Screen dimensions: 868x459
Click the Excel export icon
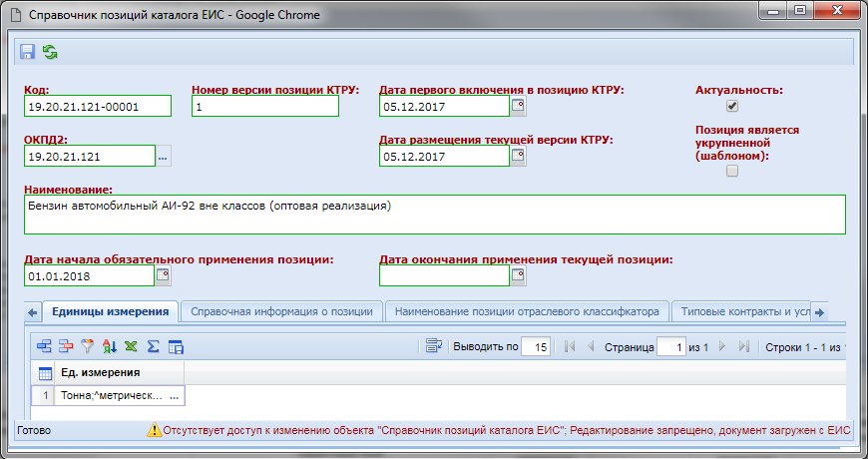click(131, 347)
